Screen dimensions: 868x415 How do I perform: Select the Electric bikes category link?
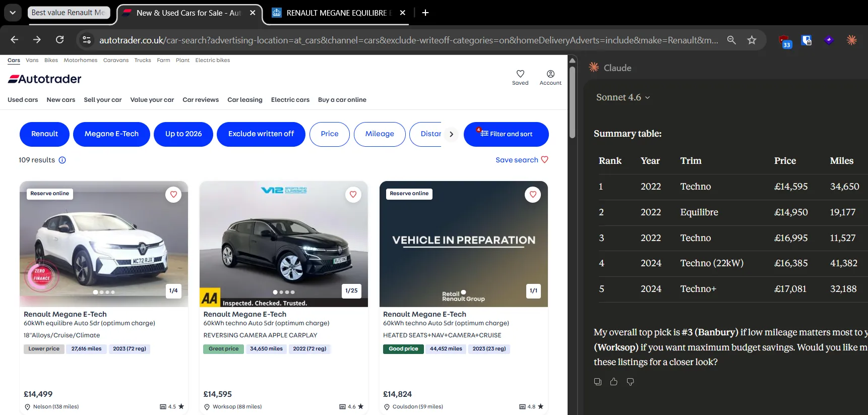213,60
